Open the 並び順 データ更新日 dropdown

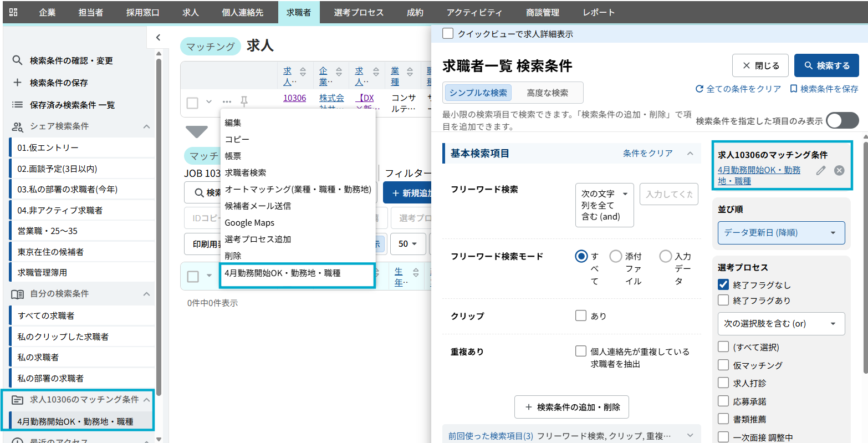click(781, 233)
